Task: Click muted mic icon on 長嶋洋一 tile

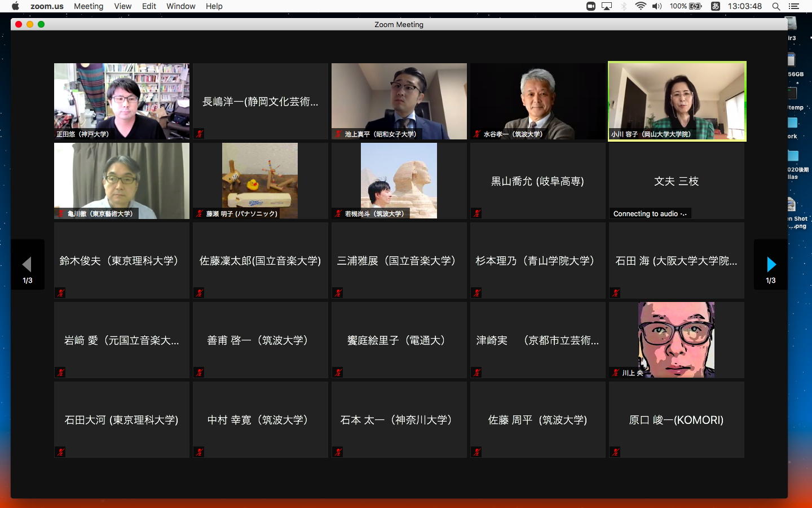Action: tap(199, 134)
